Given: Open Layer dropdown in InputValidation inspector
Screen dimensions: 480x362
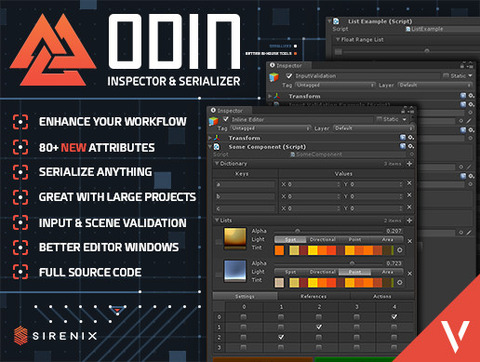Looking at the screenshot, I should click(x=435, y=85).
